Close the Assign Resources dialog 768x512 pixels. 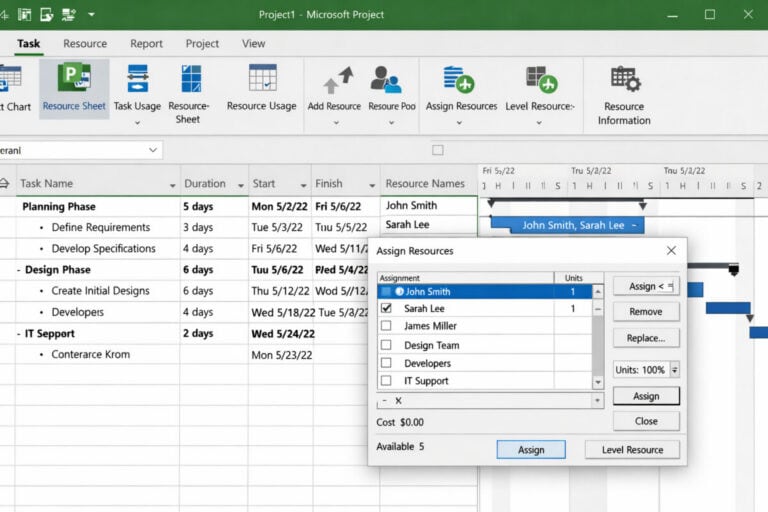pyautogui.click(x=671, y=250)
